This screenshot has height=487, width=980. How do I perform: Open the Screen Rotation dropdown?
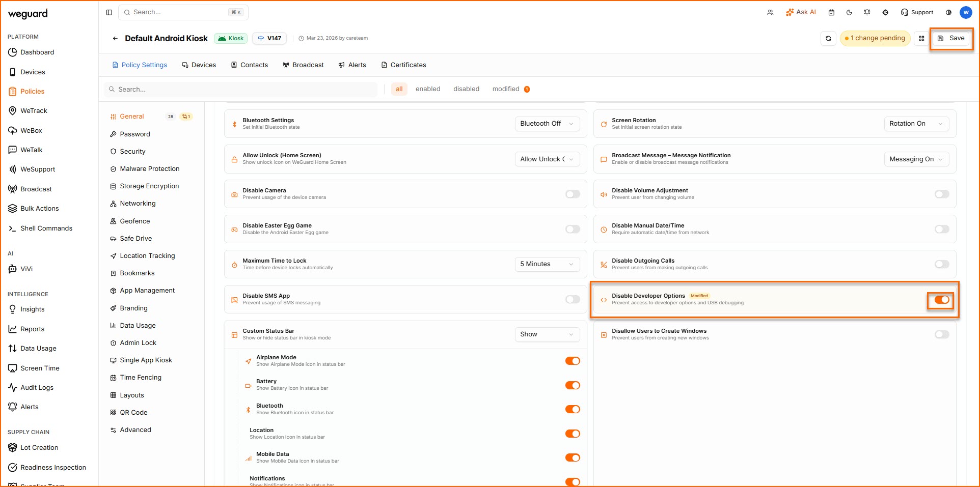click(x=916, y=124)
